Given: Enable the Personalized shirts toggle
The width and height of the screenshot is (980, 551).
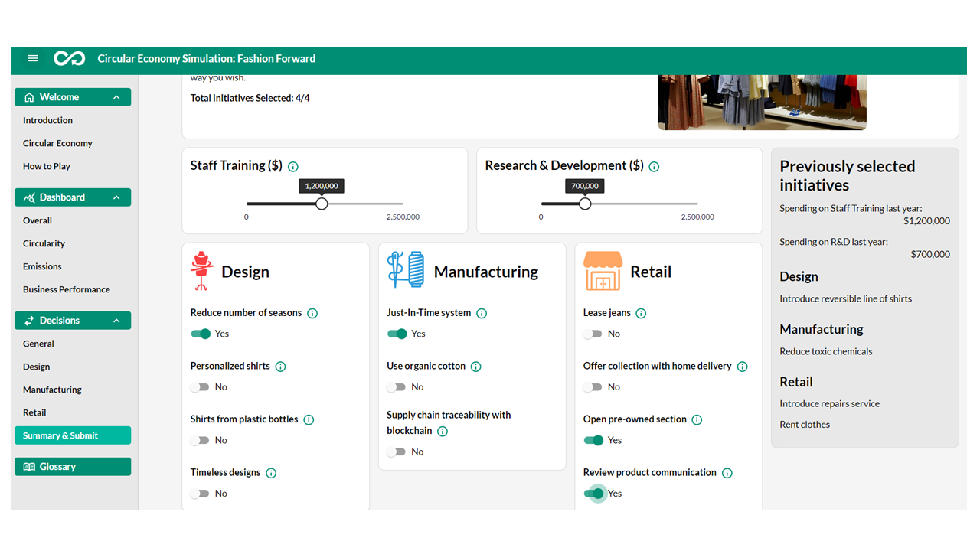Looking at the screenshot, I should pyautogui.click(x=201, y=387).
